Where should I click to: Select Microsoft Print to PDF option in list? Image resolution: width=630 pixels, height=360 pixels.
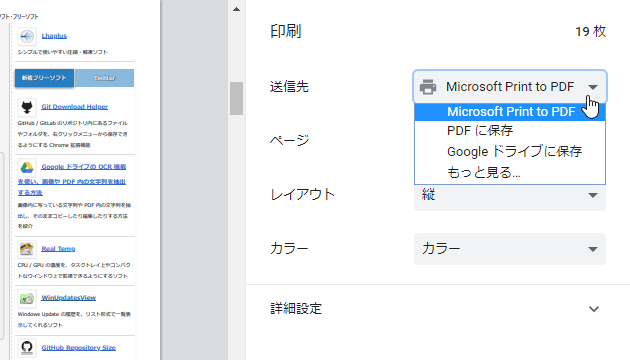pyautogui.click(x=509, y=112)
